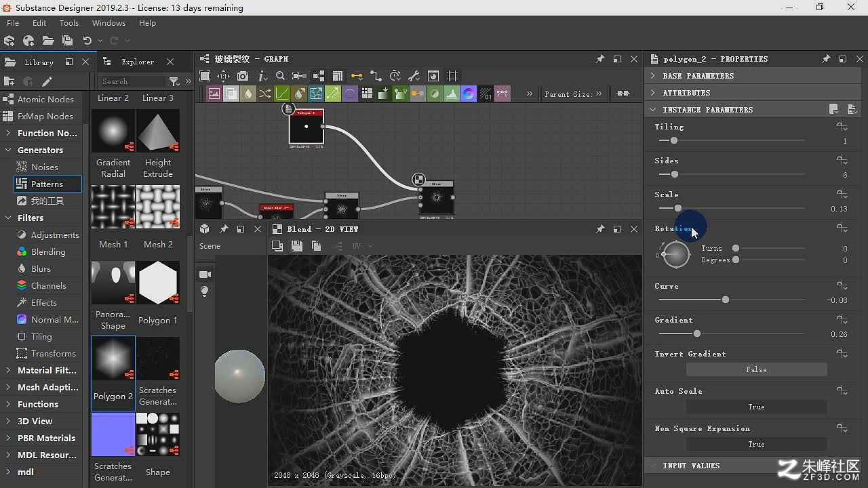The width and height of the screenshot is (868, 488).
Task: Create a new graph from the main toolbar
Action: (28, 41)
